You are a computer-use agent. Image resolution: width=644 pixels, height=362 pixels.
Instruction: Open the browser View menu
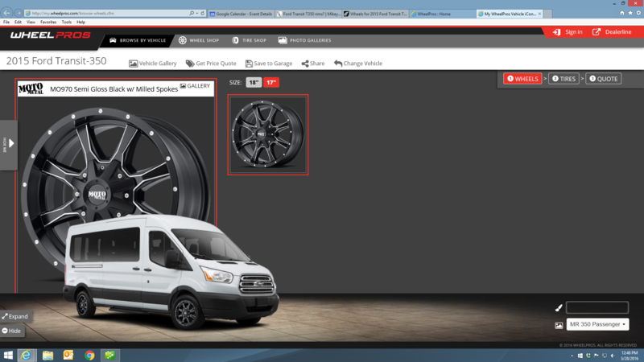[31, 23]
